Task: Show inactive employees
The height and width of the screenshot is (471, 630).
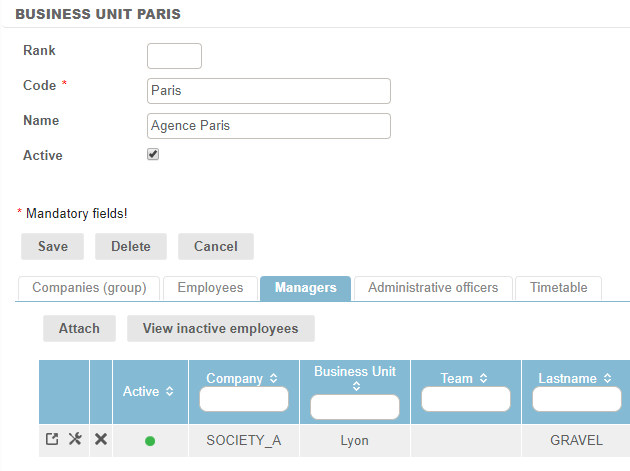Action: 220,328
